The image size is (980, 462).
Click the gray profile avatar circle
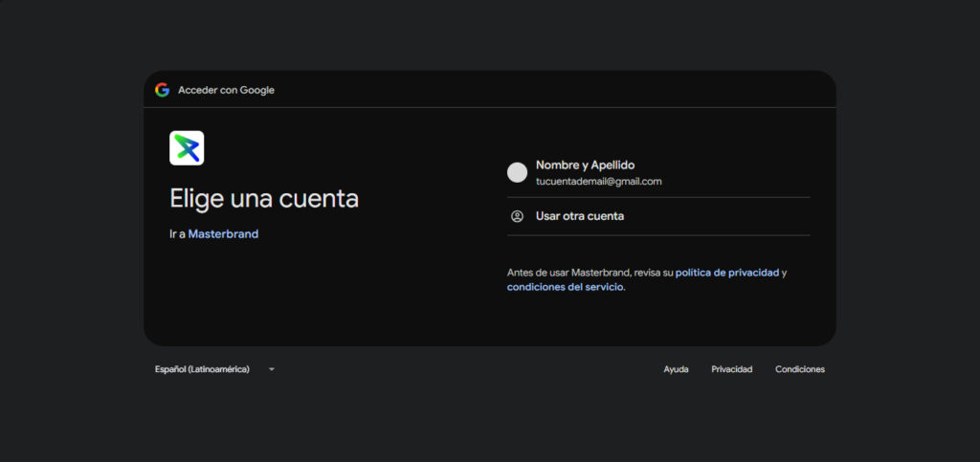pyautogui.click(x=517, y=172)
